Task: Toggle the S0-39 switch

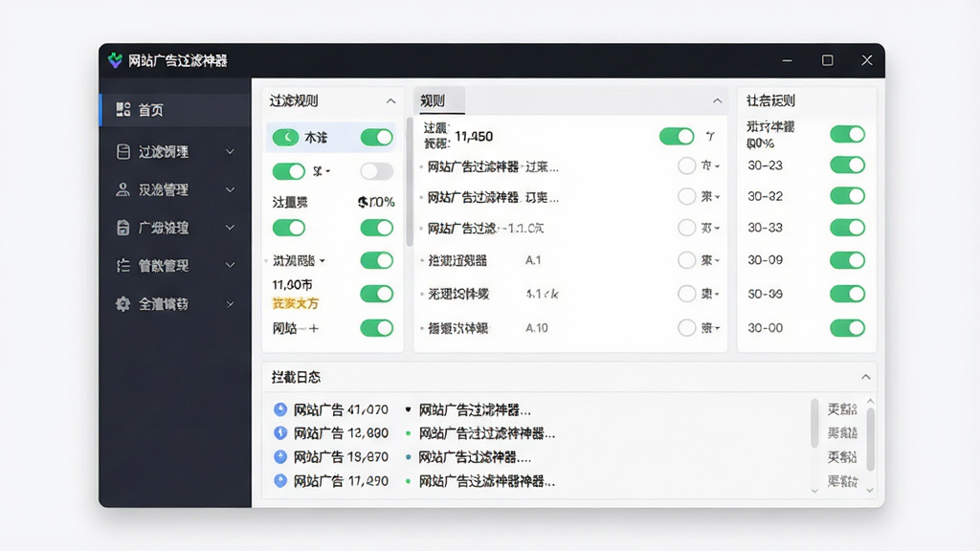Action: click(848, 294)
